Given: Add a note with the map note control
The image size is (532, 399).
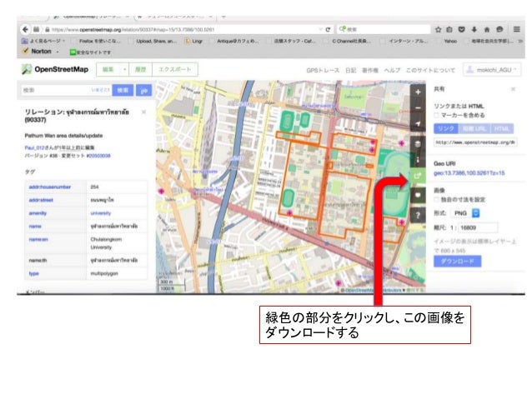Looking at the screenshot, I should [418, 195].
